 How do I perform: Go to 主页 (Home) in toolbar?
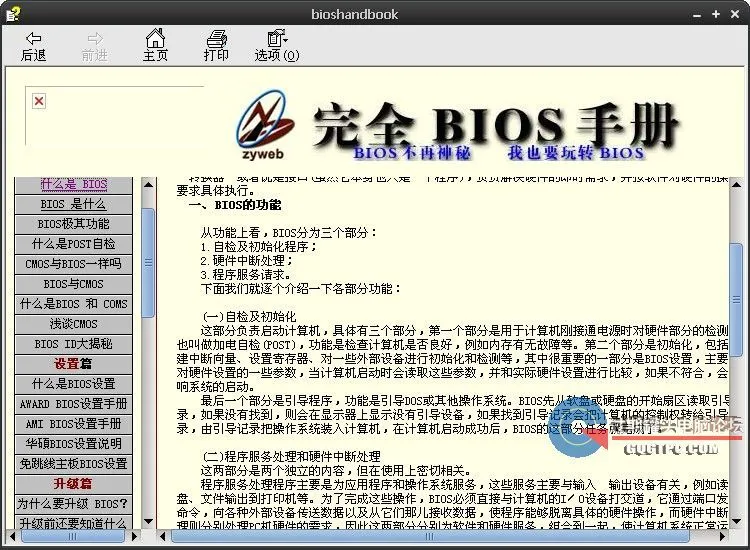coord(155,45)
